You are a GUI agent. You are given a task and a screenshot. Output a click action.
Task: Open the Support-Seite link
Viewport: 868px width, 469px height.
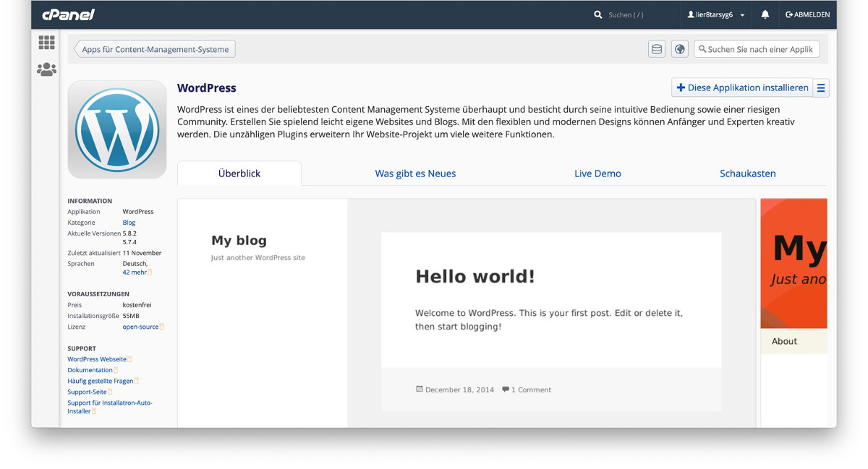click(88, 392)
